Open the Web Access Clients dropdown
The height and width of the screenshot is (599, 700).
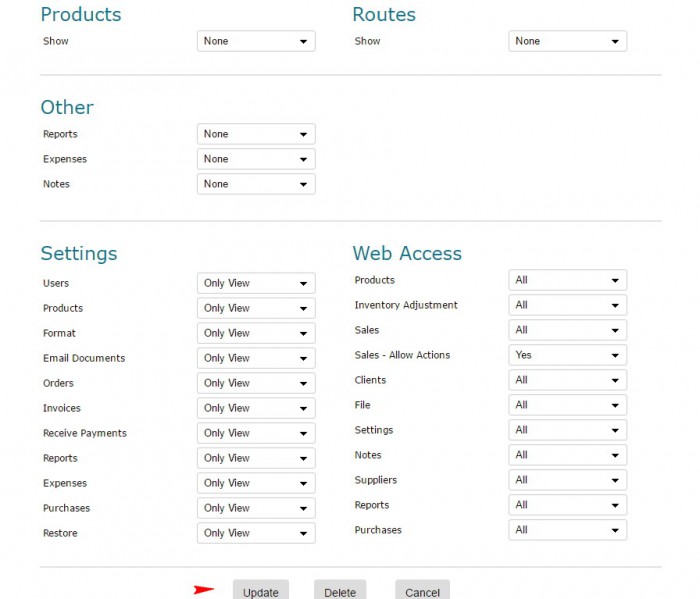pos(567,380)
